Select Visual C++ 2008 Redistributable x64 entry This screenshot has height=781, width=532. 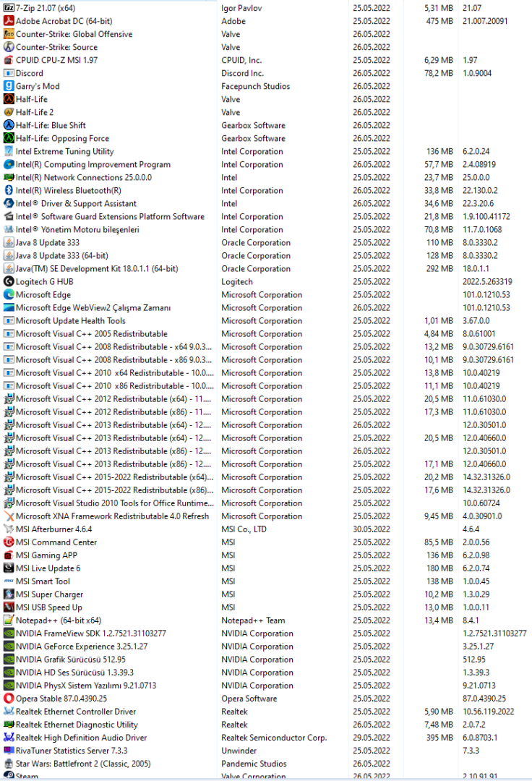[114, 346]
